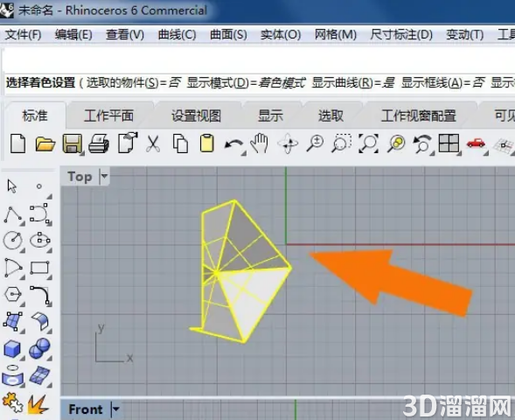Open the 编辑(E) menu
This screenshot has height=420, width=515.
73,34
